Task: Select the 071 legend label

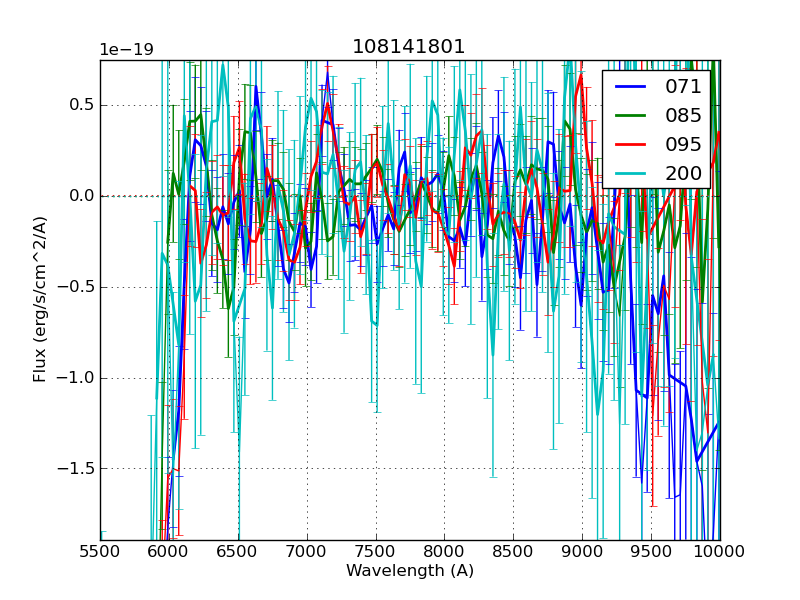Action: coord(684,87)
